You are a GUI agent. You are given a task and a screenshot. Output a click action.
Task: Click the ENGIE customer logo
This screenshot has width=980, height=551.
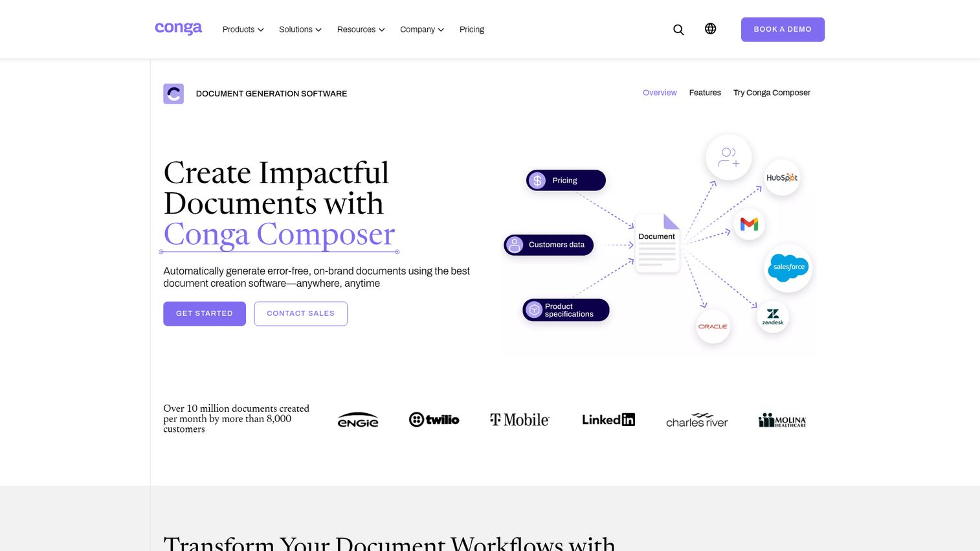[358, 420]
